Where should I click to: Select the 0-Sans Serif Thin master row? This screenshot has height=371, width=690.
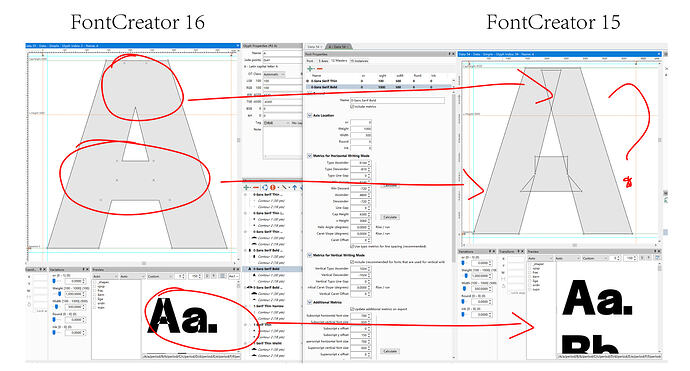pyautogui.click(x=378, y=81)
